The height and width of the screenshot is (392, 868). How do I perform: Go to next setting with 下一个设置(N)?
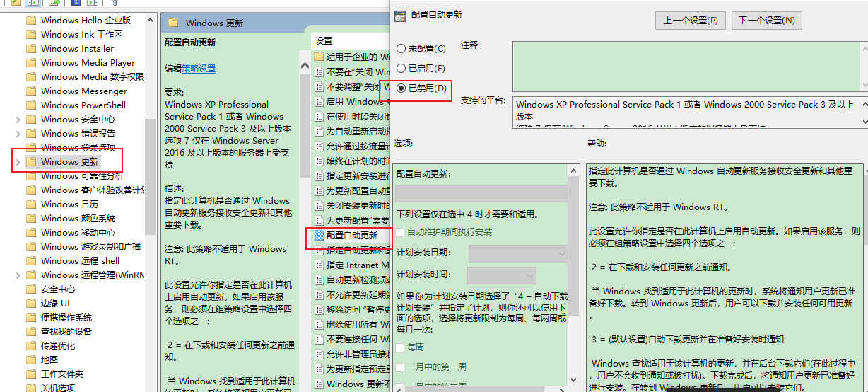767,21
